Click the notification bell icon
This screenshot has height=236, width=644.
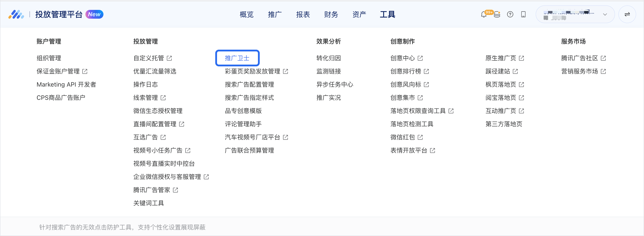[484, 15]
